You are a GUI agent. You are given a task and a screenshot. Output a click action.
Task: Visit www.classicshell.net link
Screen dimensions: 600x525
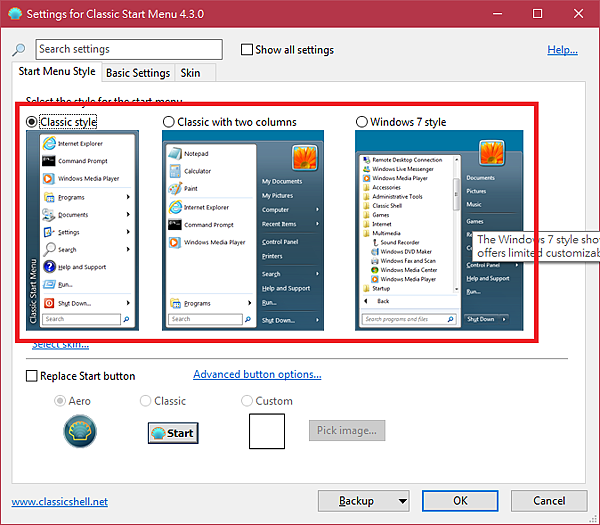[60, 501]
